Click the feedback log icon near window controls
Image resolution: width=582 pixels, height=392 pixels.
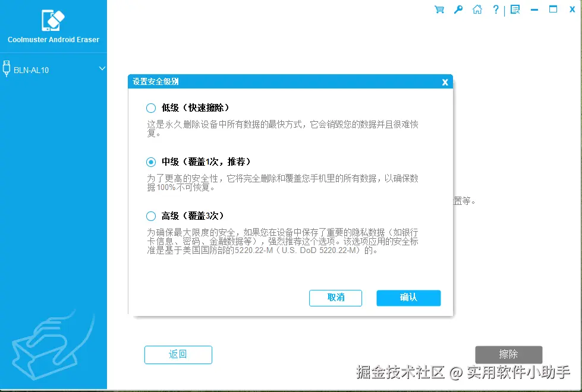click(515, 10)
